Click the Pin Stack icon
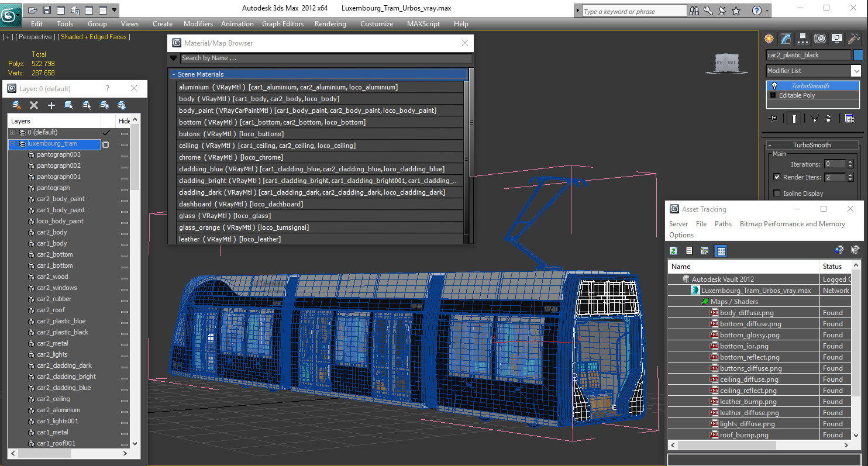Image resolution: width=868 pixels, height=466 pixels. (x=774, y=119)
